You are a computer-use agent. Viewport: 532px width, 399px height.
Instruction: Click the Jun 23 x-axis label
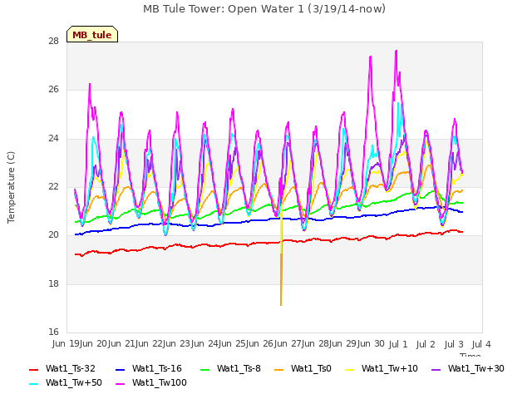[x=176, y=344]
